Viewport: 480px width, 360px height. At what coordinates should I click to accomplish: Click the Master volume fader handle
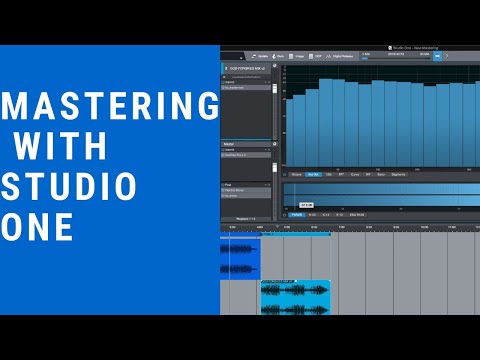pos(275,167)
